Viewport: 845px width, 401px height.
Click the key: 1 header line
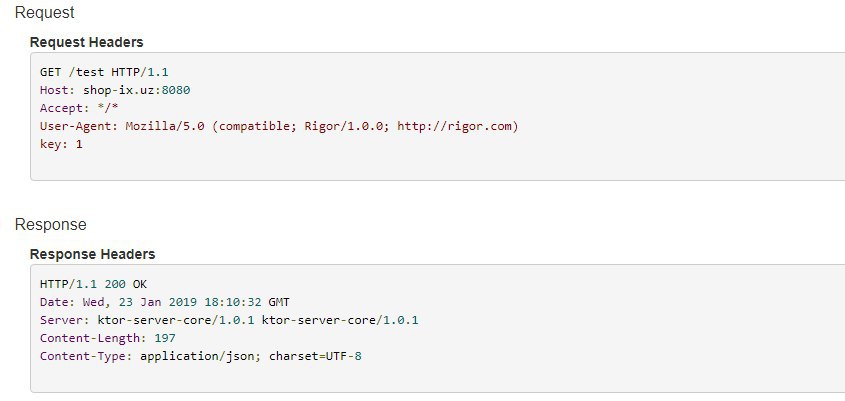pyautogui.click(x=61, y=144)
